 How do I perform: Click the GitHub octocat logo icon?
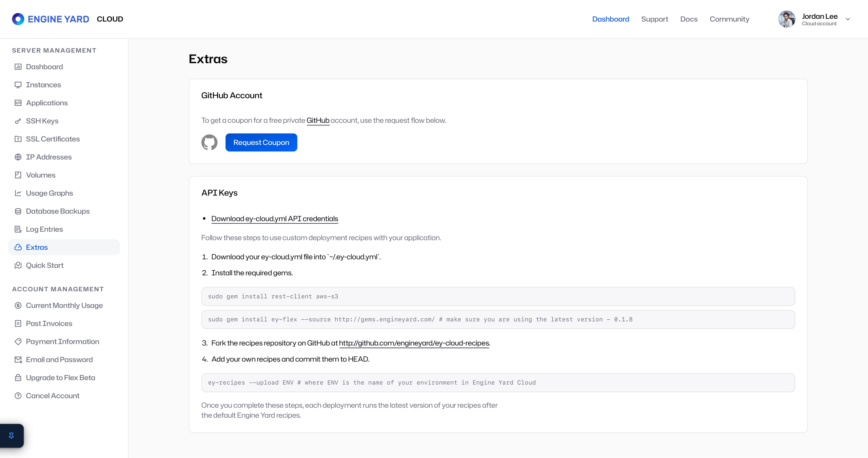point(209,142)
